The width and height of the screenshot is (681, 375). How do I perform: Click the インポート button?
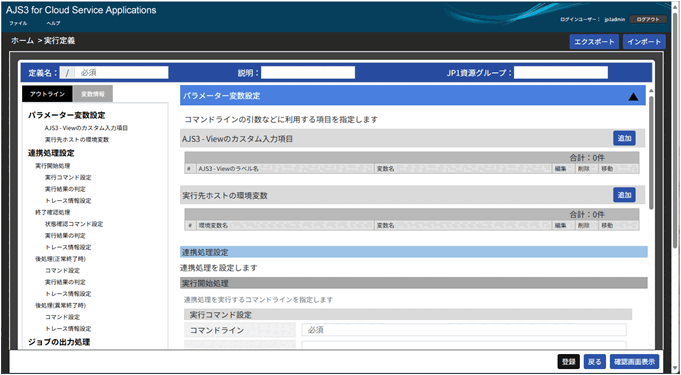point(644,42)
